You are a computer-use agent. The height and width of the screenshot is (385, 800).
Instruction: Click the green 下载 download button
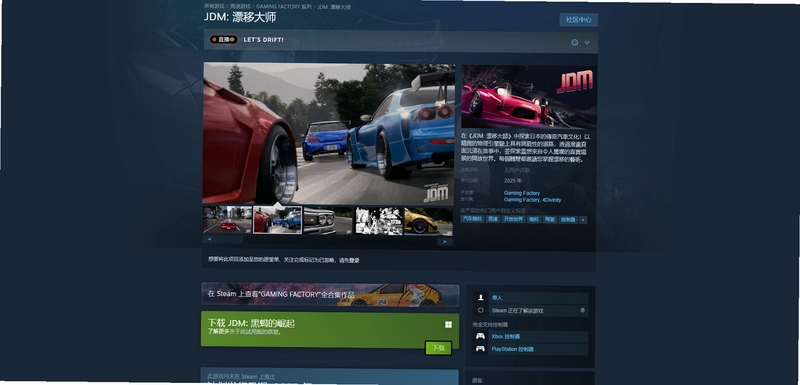pyautogui.click(x=438, y=348)
